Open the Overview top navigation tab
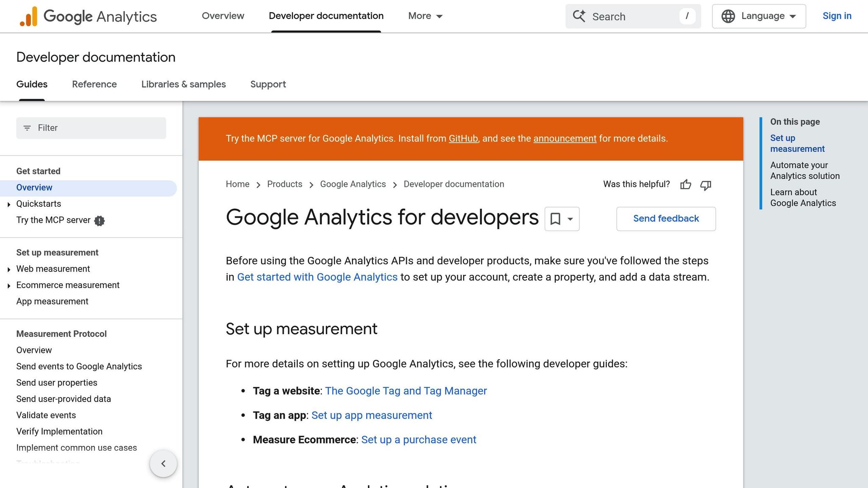The height and width of the screenshot is (488, 868). (x=223, y=16)
